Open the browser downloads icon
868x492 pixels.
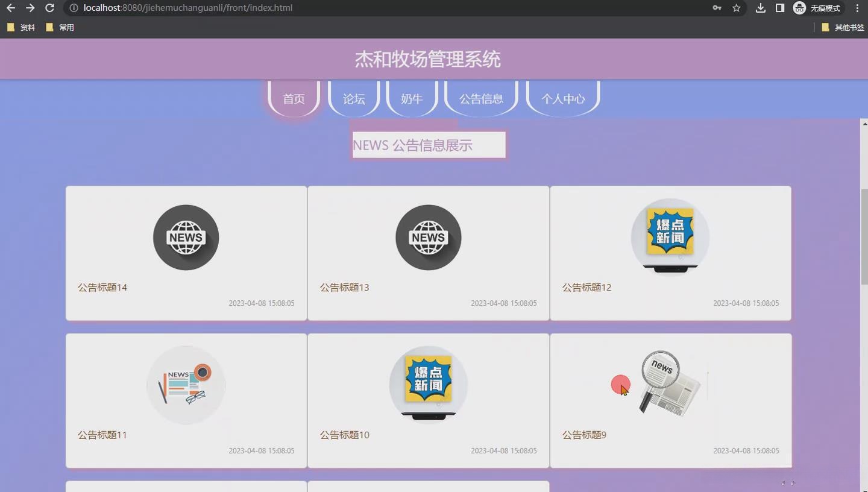(x=760, y=8)
